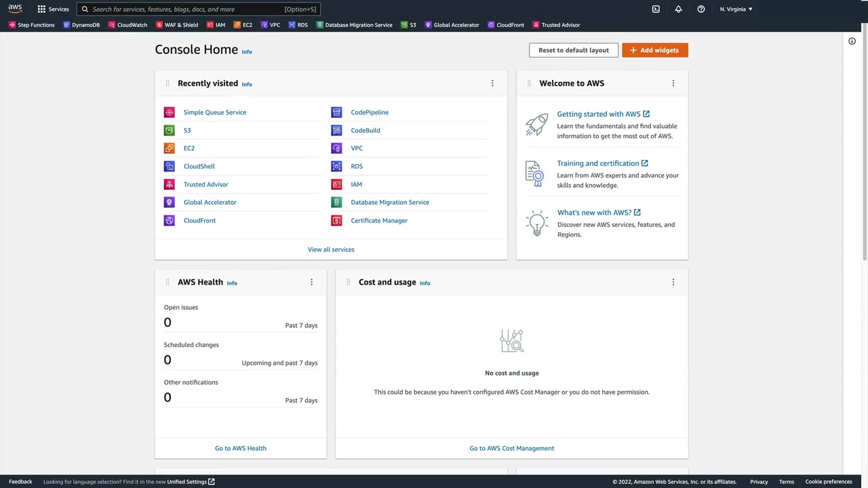Open the N. Virginia region dropdown
The width and height of the screenshot is (868, 488).
736,9
